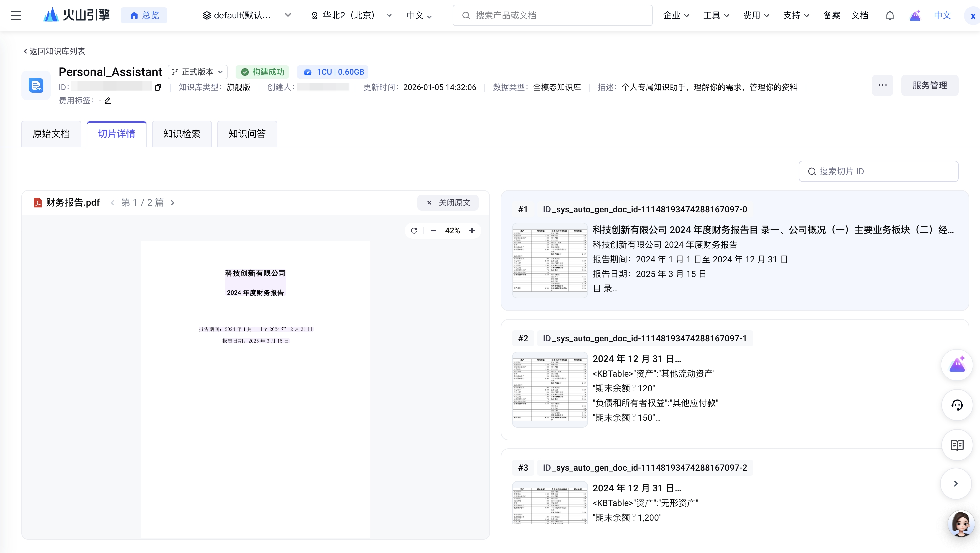Zoom out the document with minus icon

point(433,231)
